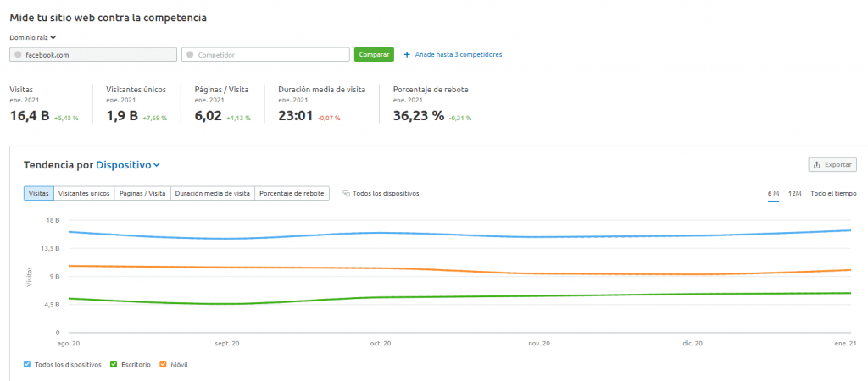Click the devices icon next to Todos los dispositivos
This screenshot has height=381, width=868.
point(346,194)
